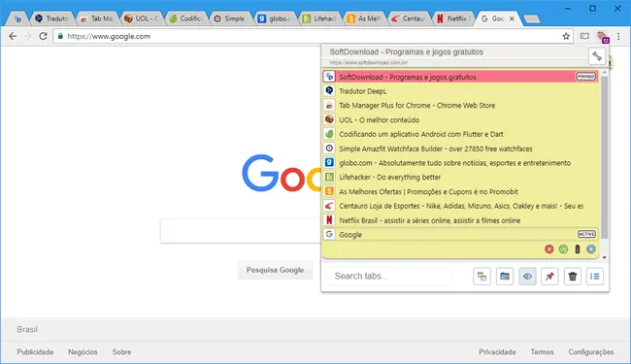Select 'Codificando um aplicativo Android' row
Screen dimensions: 631x364
point(460,134)
